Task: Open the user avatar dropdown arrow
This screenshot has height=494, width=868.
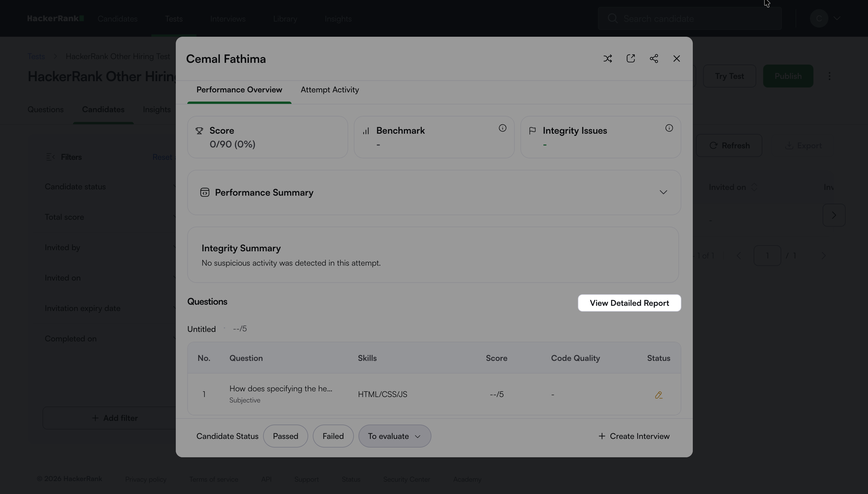Action: [837, 19]
